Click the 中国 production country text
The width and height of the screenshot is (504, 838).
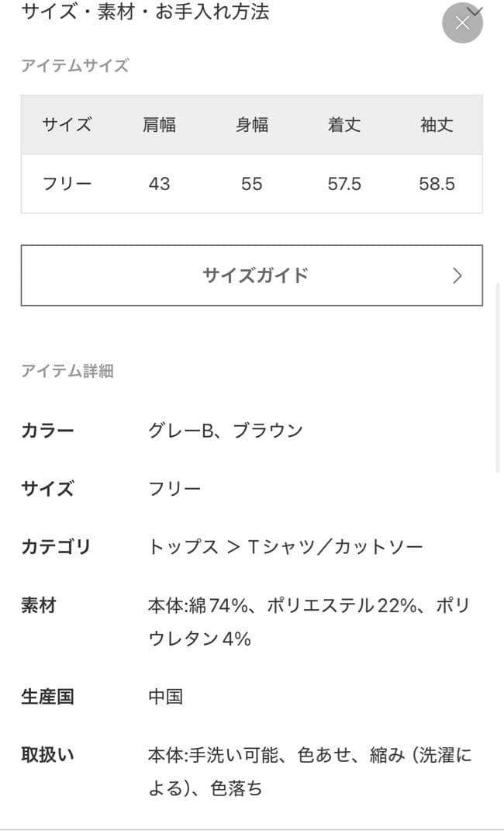pyautogui.click(x=166, y=697)
